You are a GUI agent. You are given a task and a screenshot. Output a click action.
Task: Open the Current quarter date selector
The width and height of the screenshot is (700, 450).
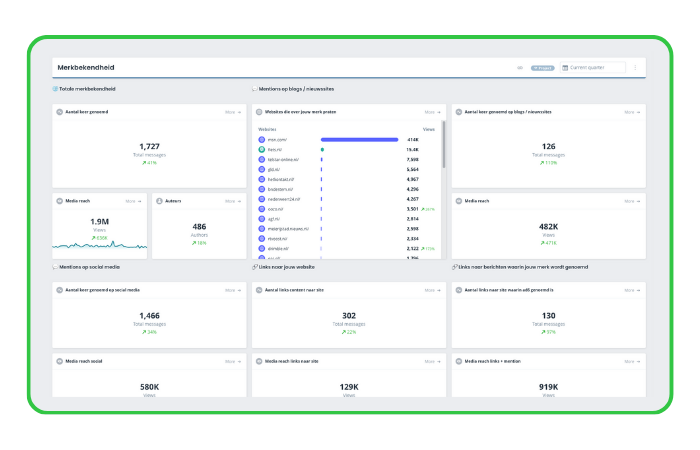[x=593, y=68]
